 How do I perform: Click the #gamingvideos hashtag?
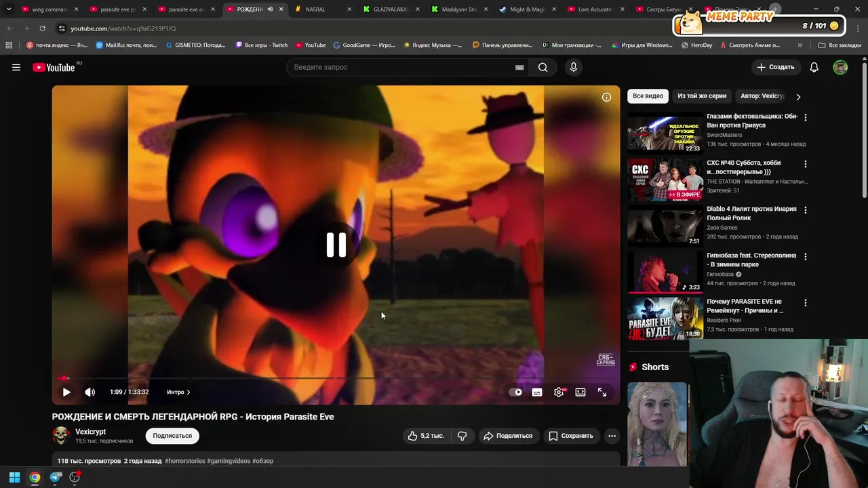pyautogui.click(x=229, y=461)
